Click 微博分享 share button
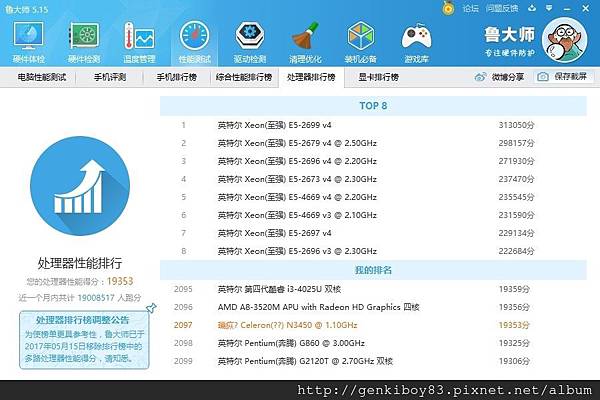 point(499,77)
